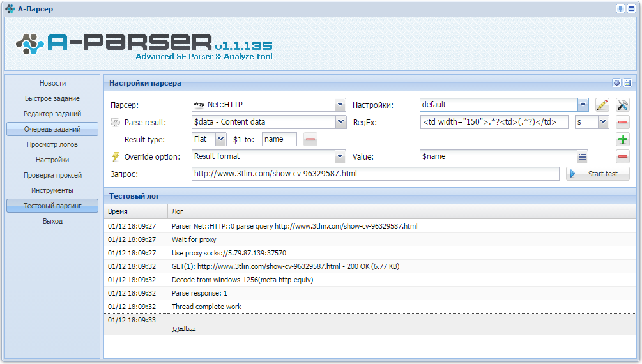This screenshot has height=364, width=642.
Task: Click the maximize icon in window title bar
Action: (x=631, y=8)
